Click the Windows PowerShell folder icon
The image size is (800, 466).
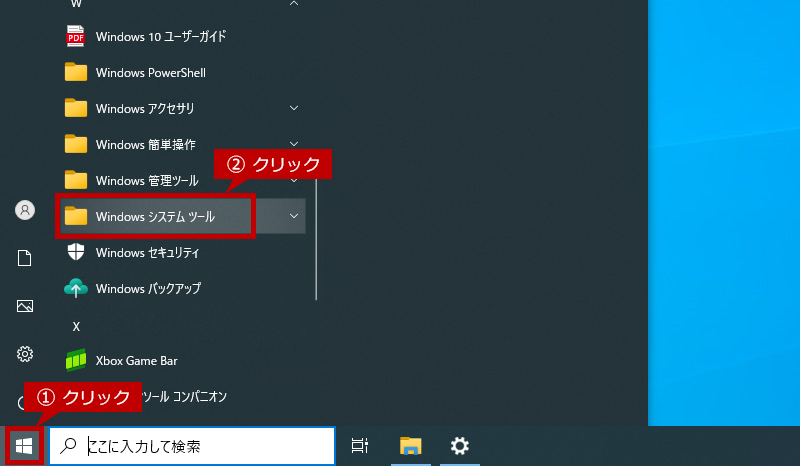tap(76, 72)
